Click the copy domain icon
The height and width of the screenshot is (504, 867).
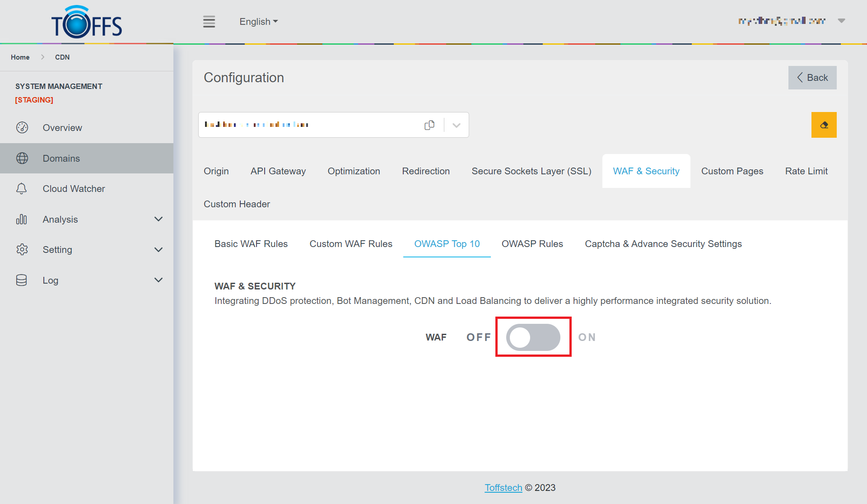pyautogui.click(x=429, y=125)
